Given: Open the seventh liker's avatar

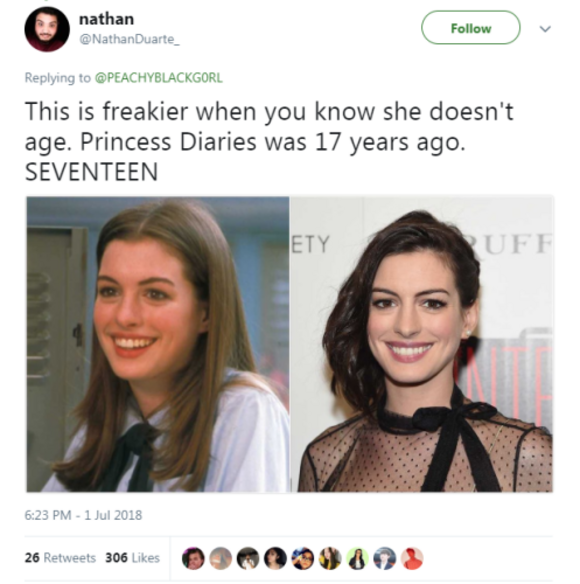Looking at the screenshot, I should point(357,558).
